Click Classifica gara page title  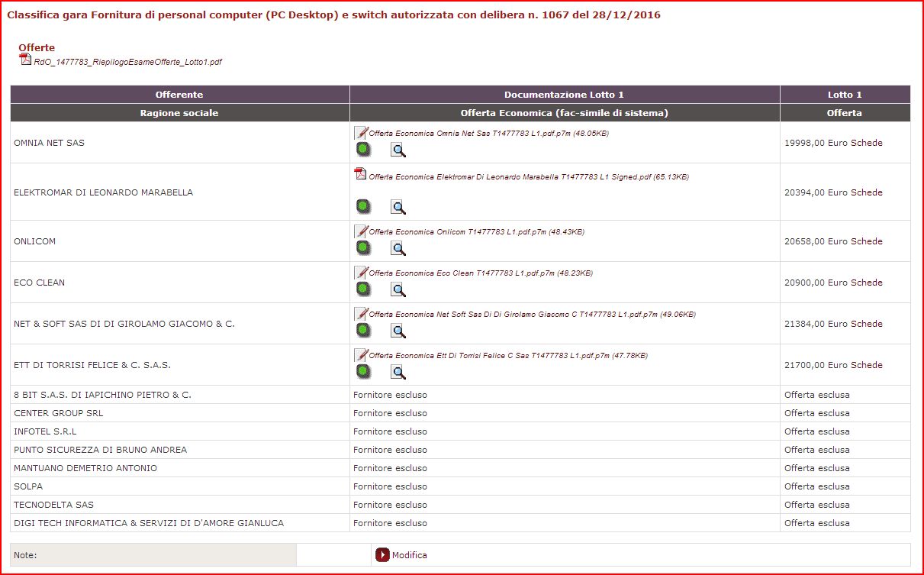coord(333,15)
